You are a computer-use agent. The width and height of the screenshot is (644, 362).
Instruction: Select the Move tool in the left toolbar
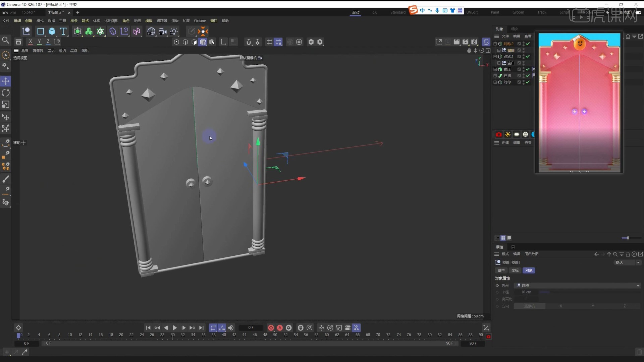(x=6, y=81)
